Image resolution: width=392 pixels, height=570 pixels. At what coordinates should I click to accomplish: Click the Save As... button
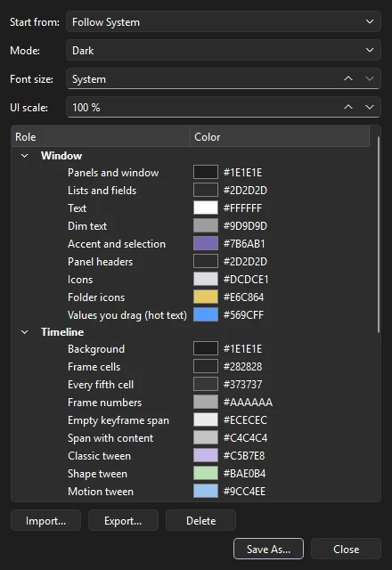click(x=268, y=549)
